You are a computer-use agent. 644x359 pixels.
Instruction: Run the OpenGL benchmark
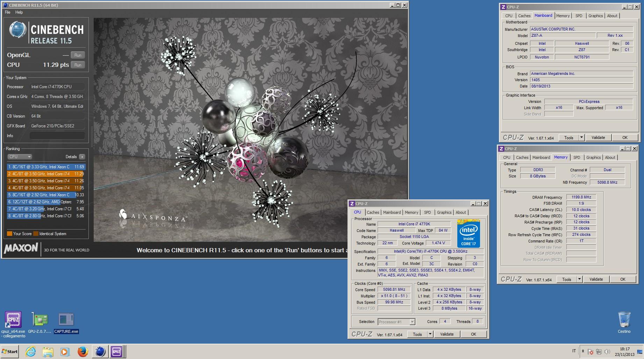[78, 55]
